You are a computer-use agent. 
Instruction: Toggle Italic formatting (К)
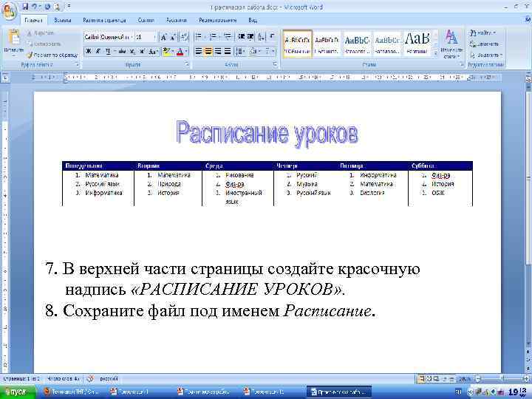98,52
